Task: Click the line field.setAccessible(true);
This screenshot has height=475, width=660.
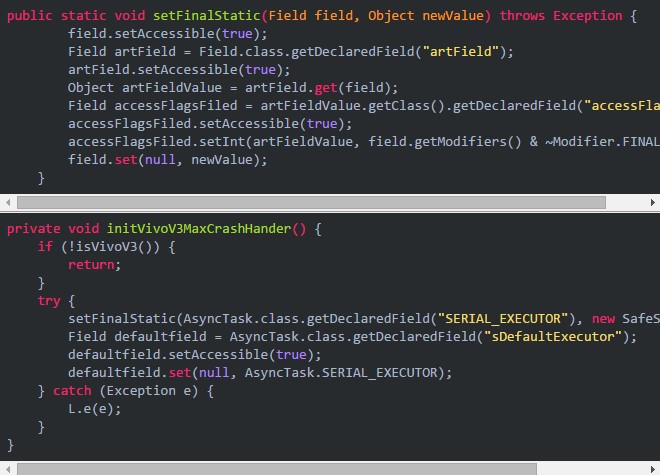Action: [x=168, y=34]
